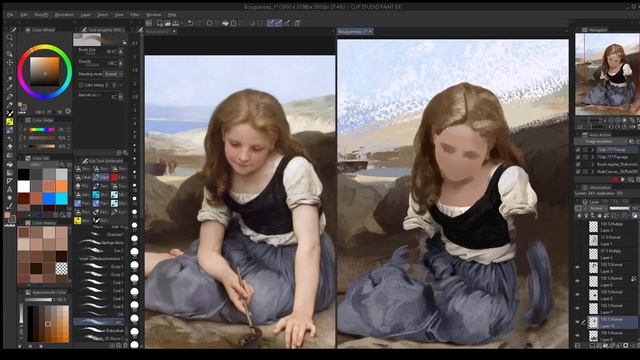Screen dimensions: 640x360
Task: Select the red sub tool group icon
Action: point(114,177)
